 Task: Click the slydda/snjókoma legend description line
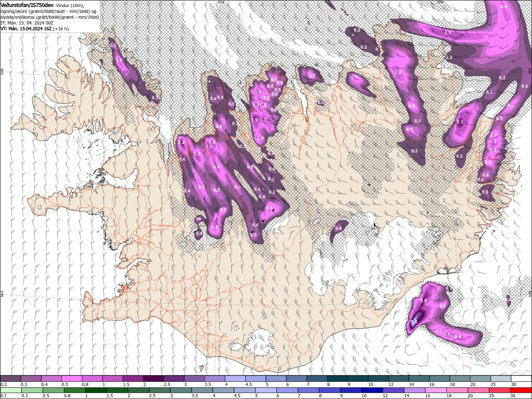(x=49, y=17)
